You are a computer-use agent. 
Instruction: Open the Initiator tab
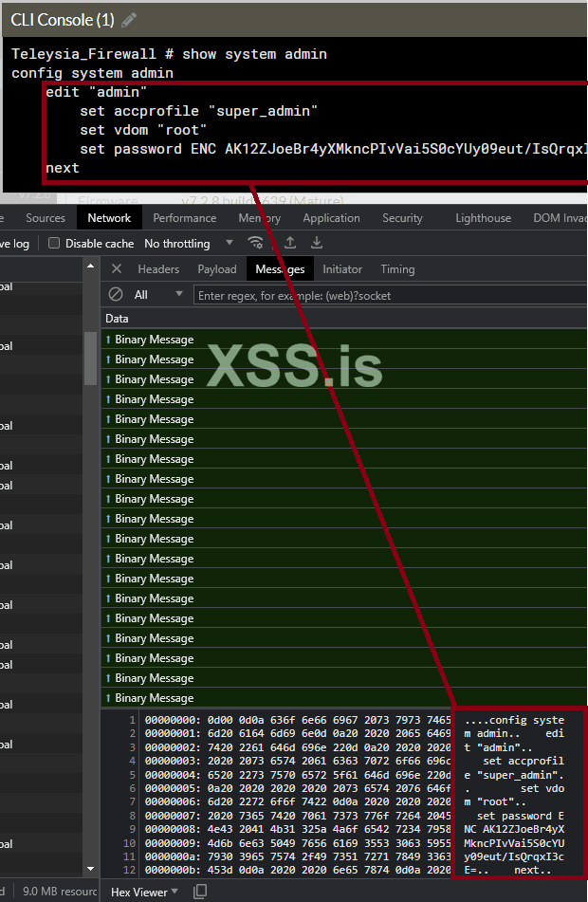[342, 269]
